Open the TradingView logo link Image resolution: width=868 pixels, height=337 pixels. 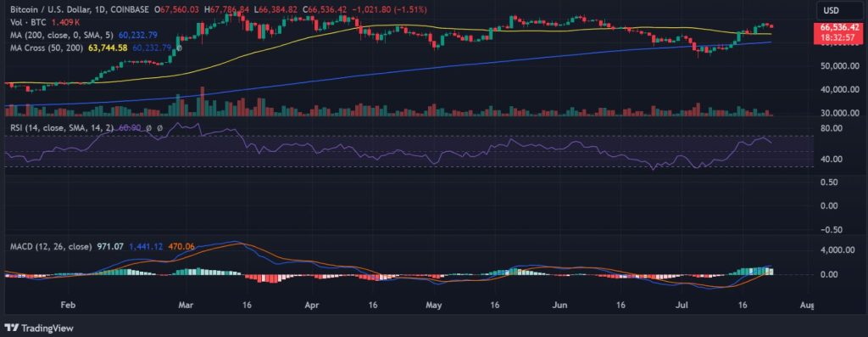(39, 329)
